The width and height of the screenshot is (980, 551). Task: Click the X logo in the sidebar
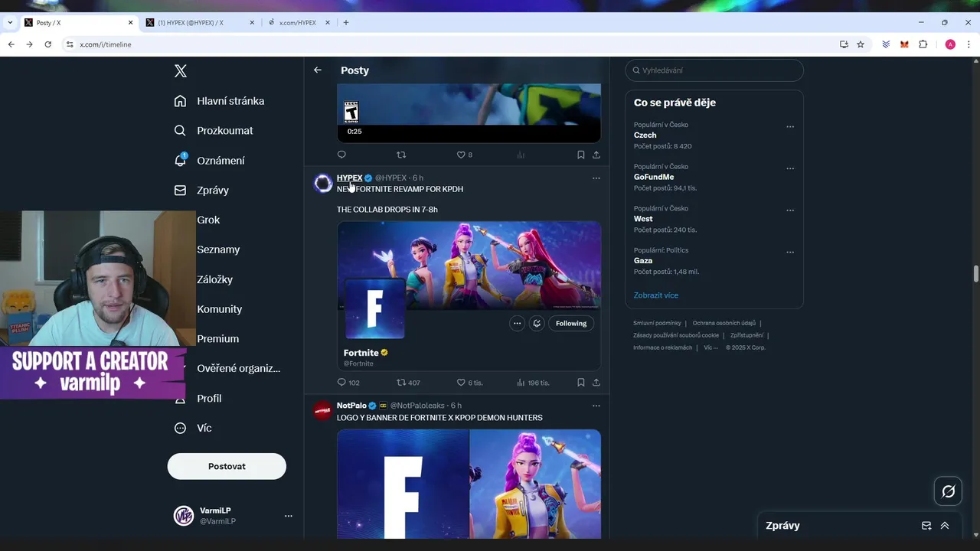(x=181, y=71)
